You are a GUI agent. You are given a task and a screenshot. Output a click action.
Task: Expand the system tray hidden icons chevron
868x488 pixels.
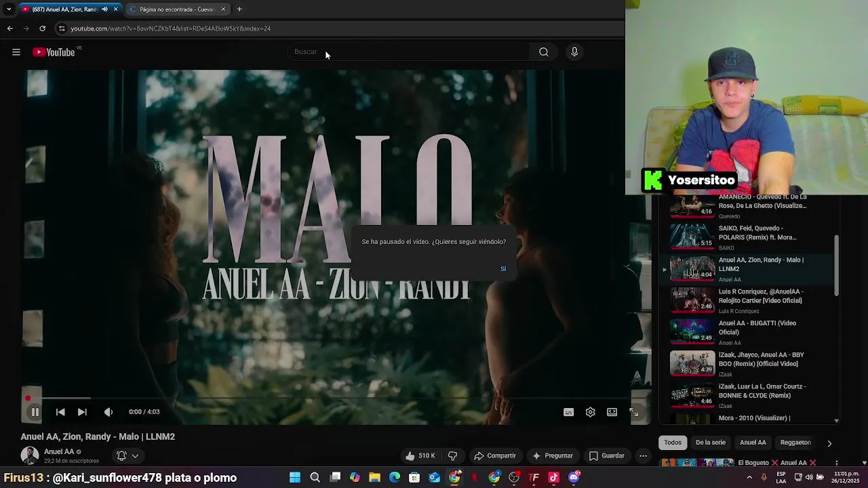point(749,477)
